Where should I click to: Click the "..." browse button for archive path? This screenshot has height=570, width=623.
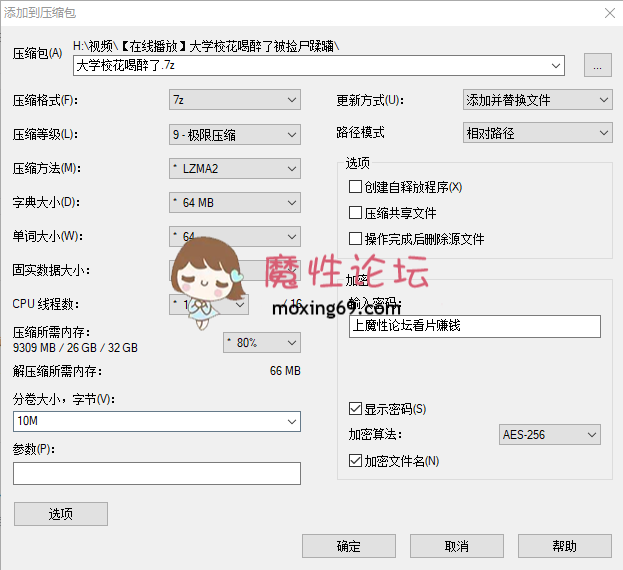pyautogui.click(x=597, y=66)
